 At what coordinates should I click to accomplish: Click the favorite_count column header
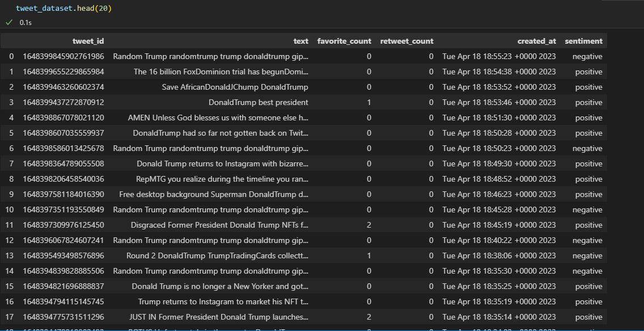click(344, 40)
